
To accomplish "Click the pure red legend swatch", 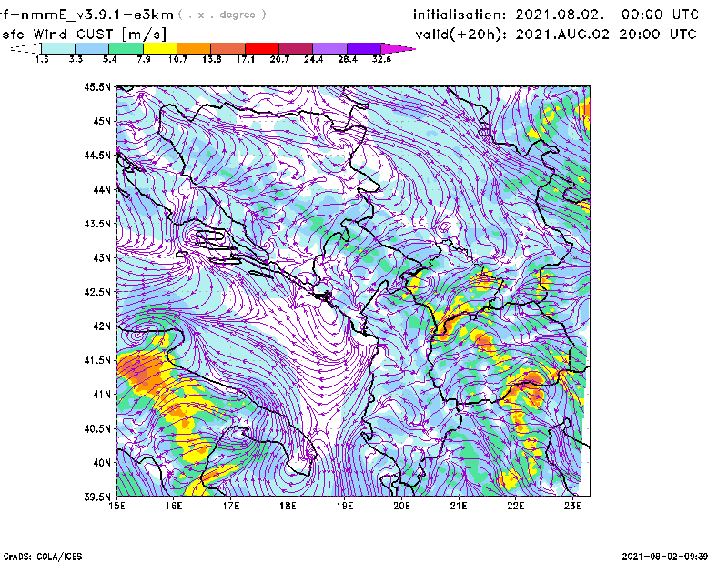I will [262, 48].
